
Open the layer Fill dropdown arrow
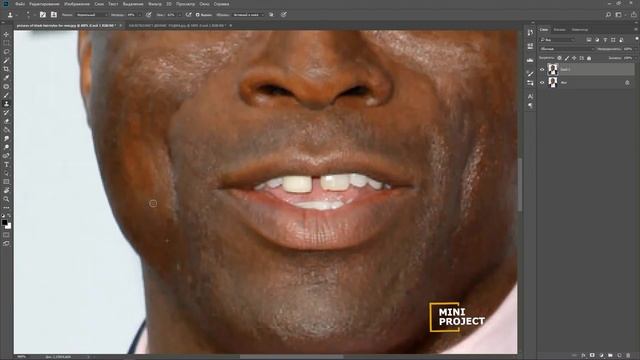(636, 58)
